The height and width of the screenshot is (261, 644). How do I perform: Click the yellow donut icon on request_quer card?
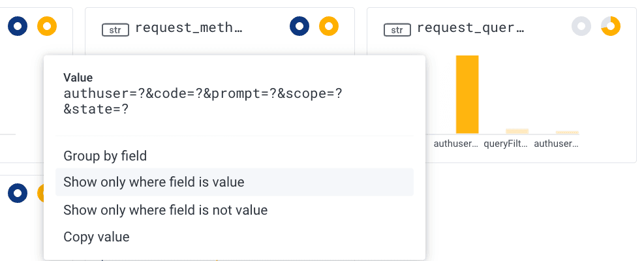click(611, 27)
